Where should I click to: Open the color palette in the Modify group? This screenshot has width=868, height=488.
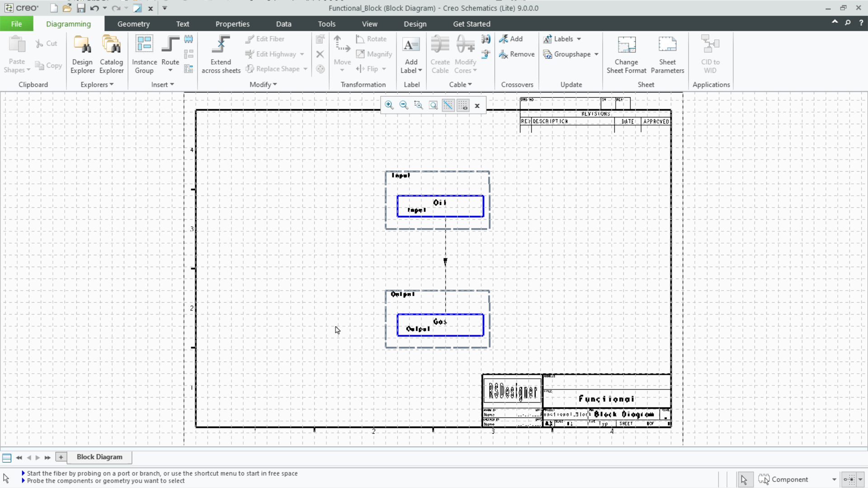point(320,69)
